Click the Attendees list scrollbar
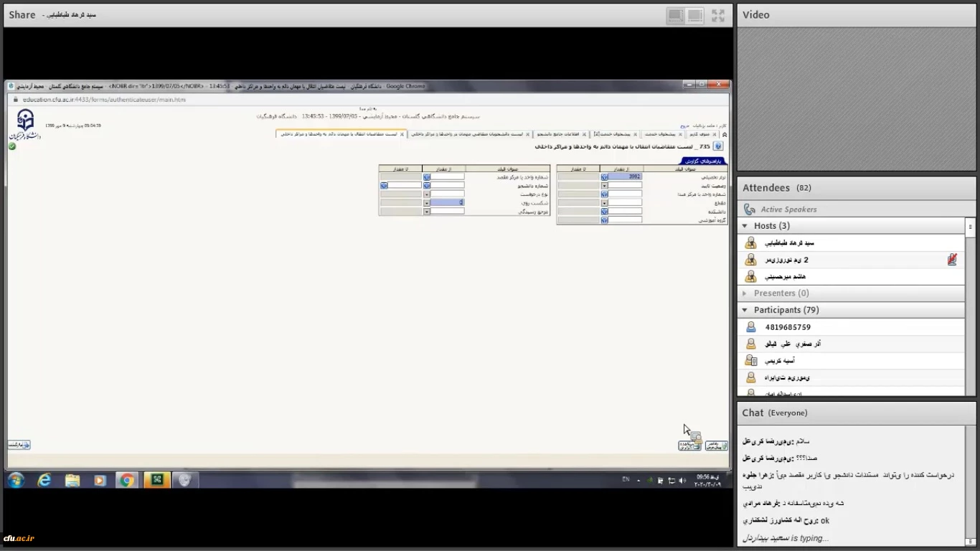This screenshot has height=551, width=980. (x=970, y=309)
